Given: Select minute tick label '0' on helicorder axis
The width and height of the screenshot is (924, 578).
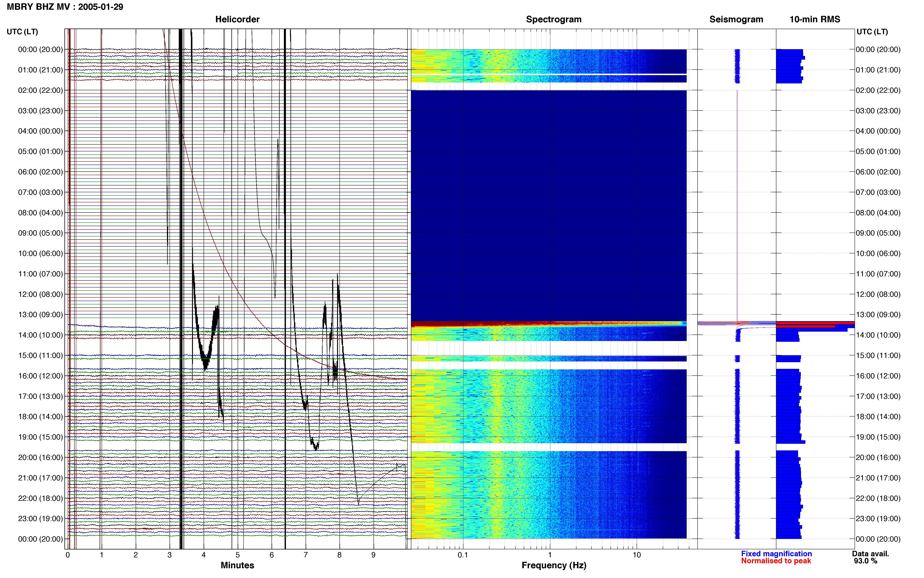Looking at the screenshot, I should 68,555.
